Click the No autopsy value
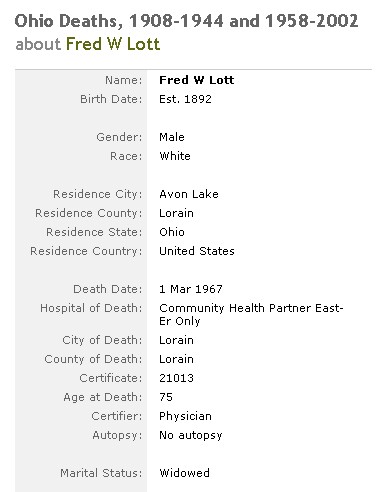 191,435
